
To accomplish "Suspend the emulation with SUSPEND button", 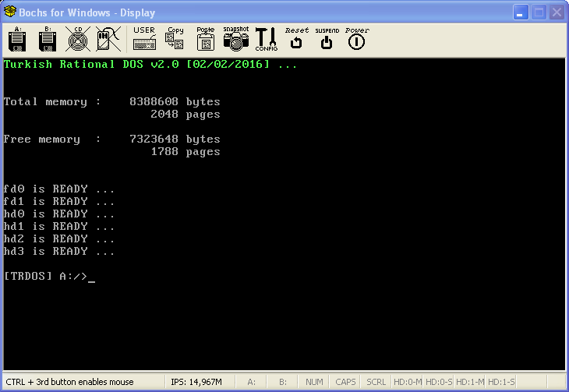I will point(327,40).
